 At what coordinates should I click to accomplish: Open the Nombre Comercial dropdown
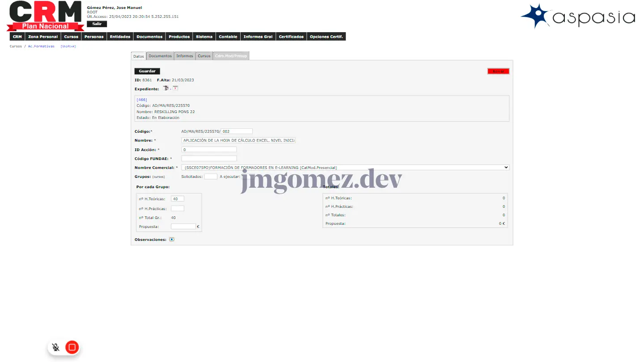click(x=345, y=168)
